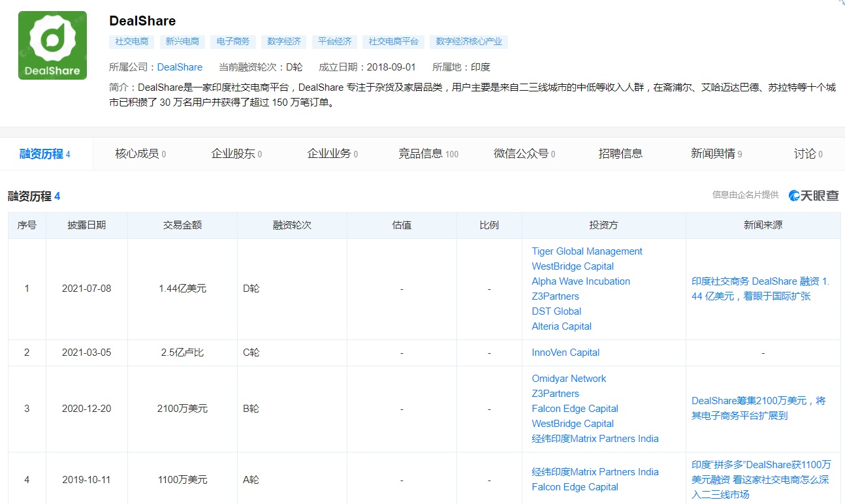Click the 数字经济核心产业 tag
Screen dimensions: 845x504
[469, 42]
